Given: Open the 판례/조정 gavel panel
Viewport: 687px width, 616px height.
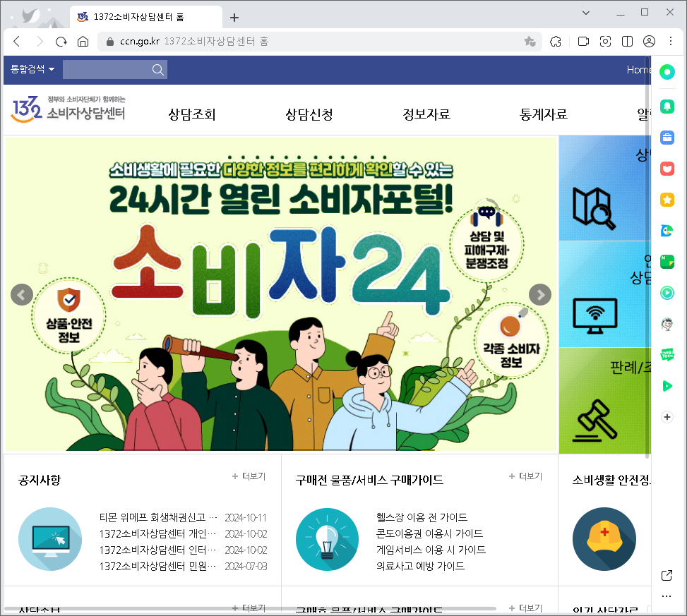Looking at the screenshot, I should pyautogui.click(x=604, y=400).
